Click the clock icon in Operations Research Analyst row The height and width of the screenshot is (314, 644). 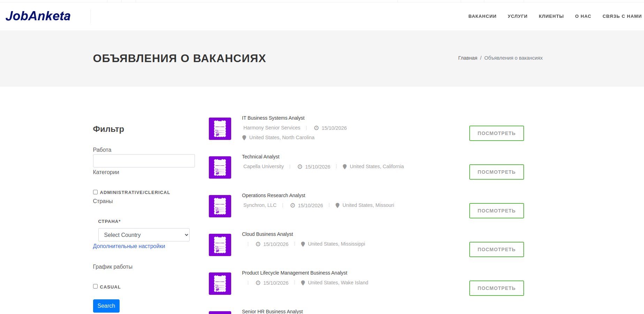point(293,205)
